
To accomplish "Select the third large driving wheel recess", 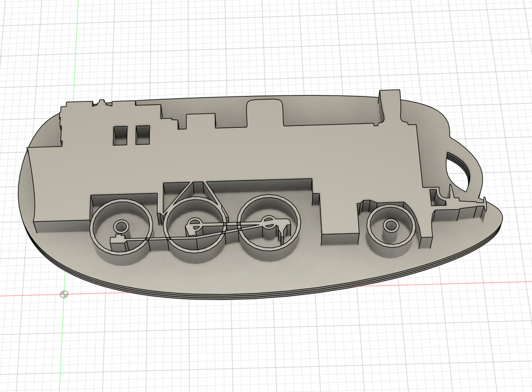I will point(269,226).
